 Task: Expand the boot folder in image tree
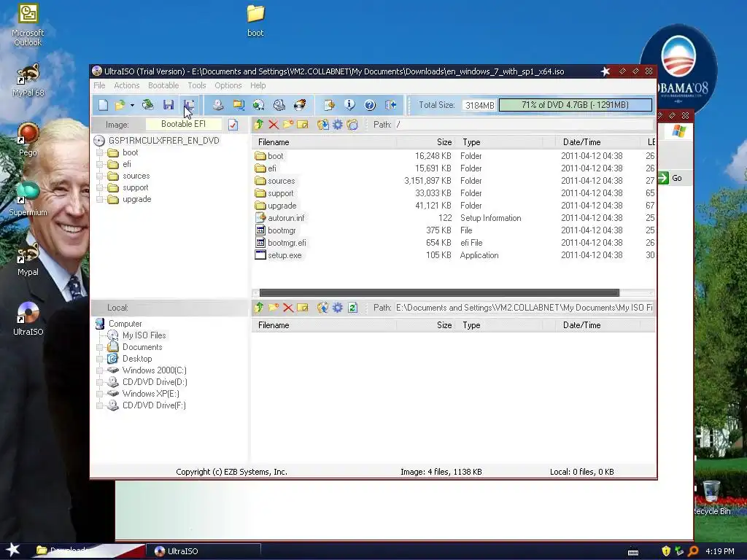(x=99, y=152)
